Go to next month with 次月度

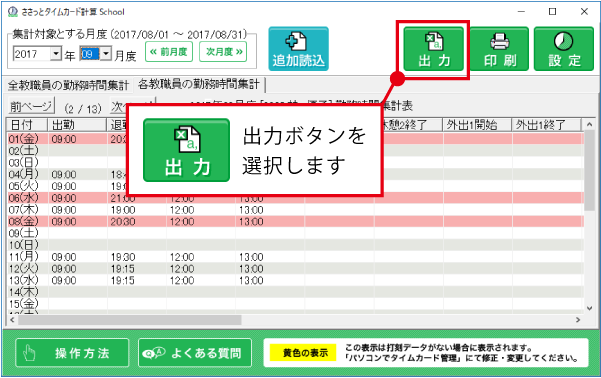pos(223,52)
